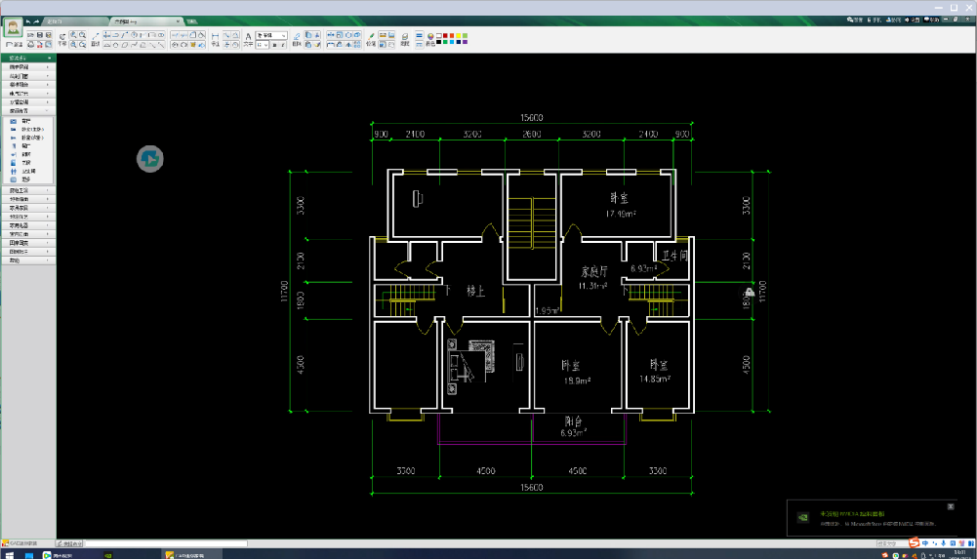Viewport: 977px width, 560px height.
Task: Toggle bold text formatting
Action: point(275,45)
